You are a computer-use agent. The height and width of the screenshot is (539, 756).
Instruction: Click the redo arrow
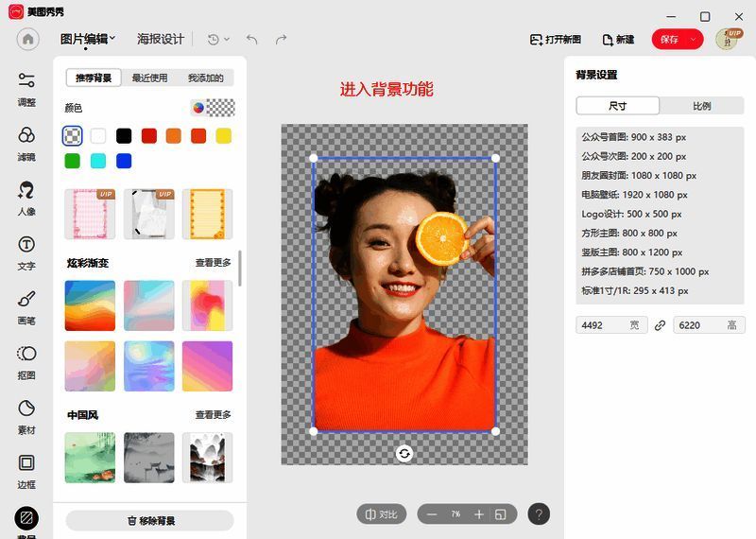(x=281, y=39)
